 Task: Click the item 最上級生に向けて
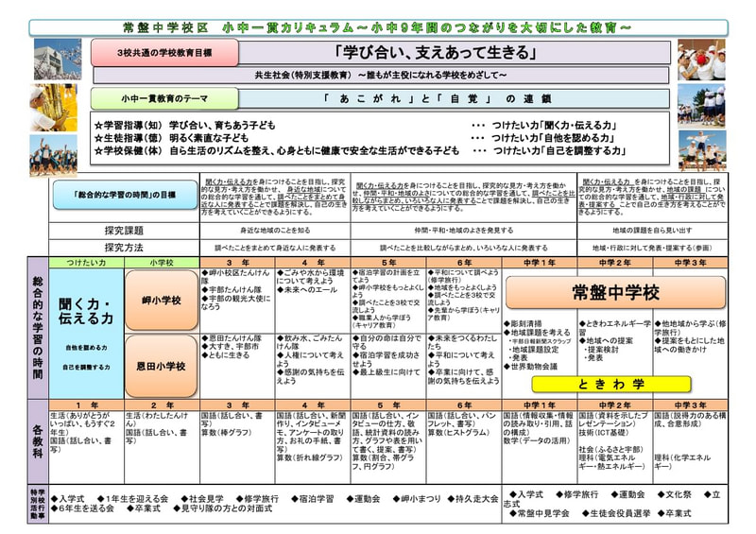[387, 372]
